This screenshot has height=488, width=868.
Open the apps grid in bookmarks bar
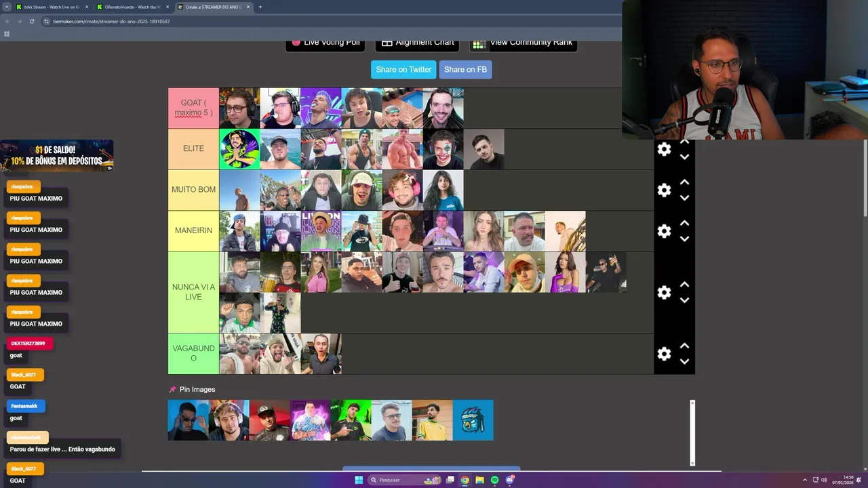(x=7, y=34)
